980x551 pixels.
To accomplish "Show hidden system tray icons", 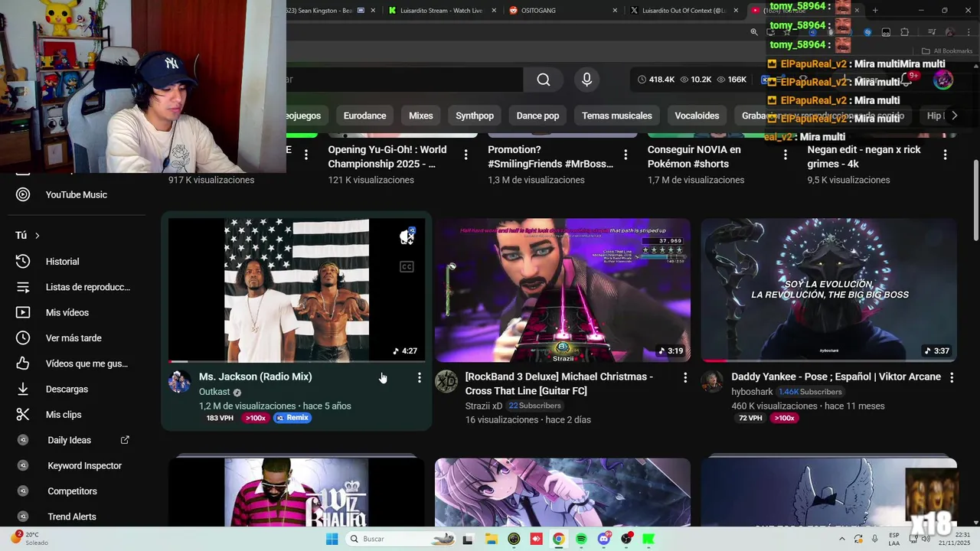I will 842,539.
